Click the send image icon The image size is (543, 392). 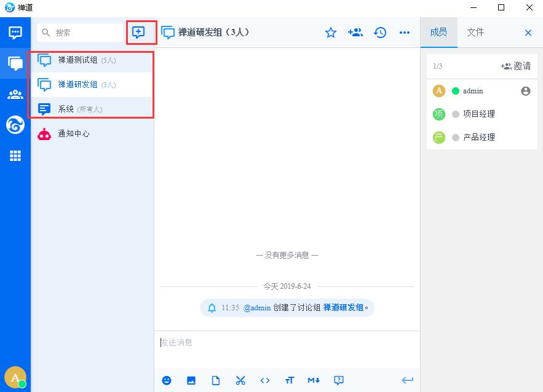click(191, 380)
